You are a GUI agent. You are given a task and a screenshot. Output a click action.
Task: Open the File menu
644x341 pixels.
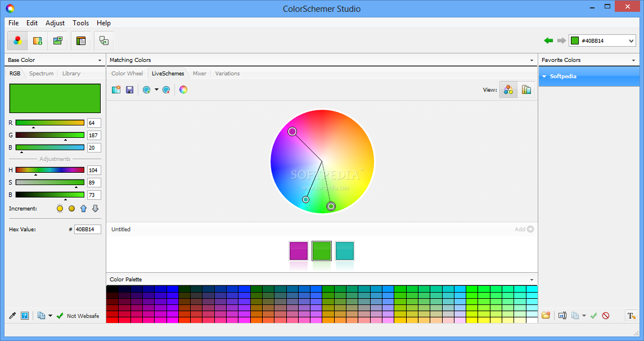(13, 23)
